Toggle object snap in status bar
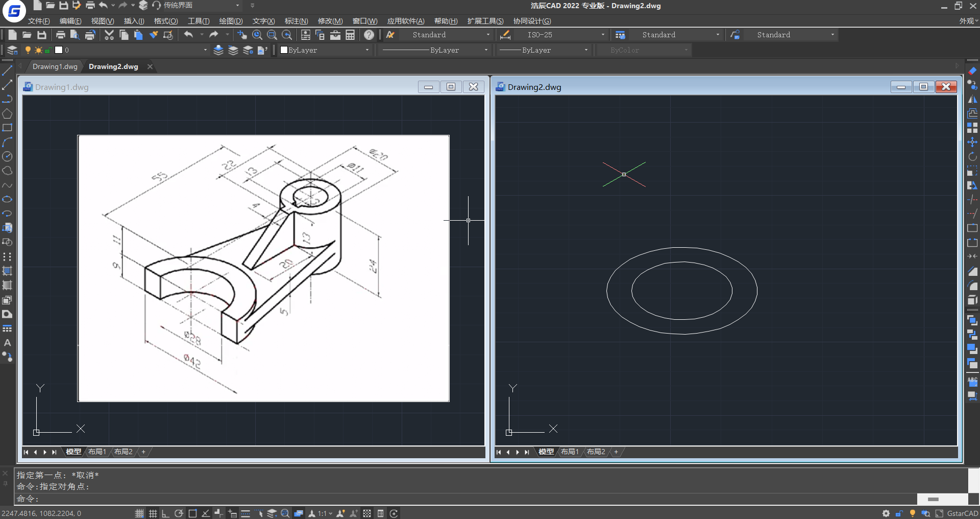Image resolution: width=980 pixels, height=519 pixels. (x=192, y=513)
